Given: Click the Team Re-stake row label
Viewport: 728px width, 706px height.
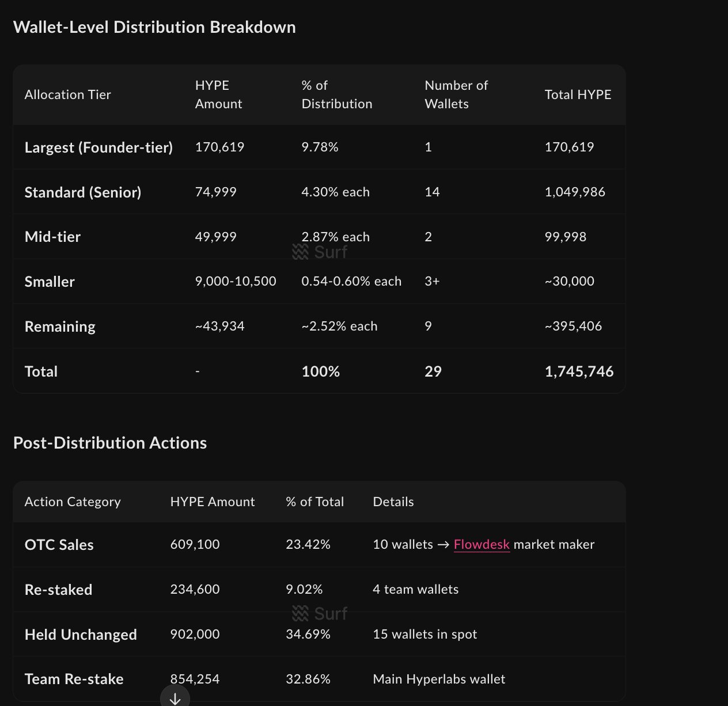Looking at the screenshot, I should [x=74, y=679].
